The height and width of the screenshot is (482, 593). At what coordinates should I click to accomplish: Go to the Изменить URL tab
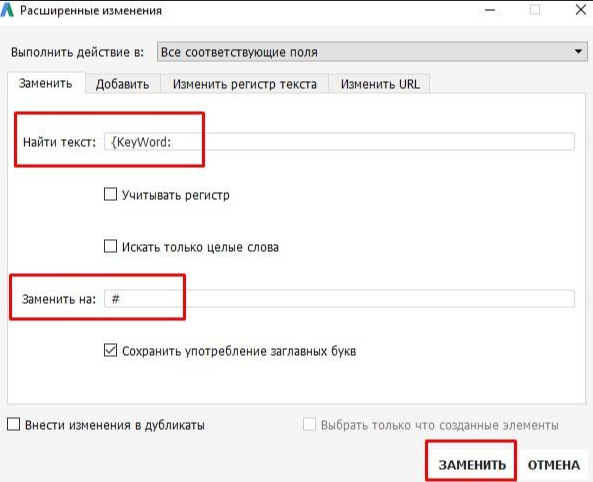point(380,84)
